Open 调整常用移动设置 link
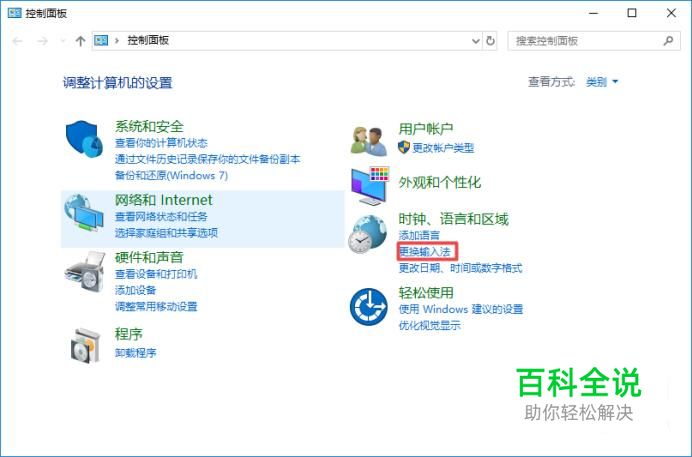This screenshot has width=692, height=457. coord(156,307)
